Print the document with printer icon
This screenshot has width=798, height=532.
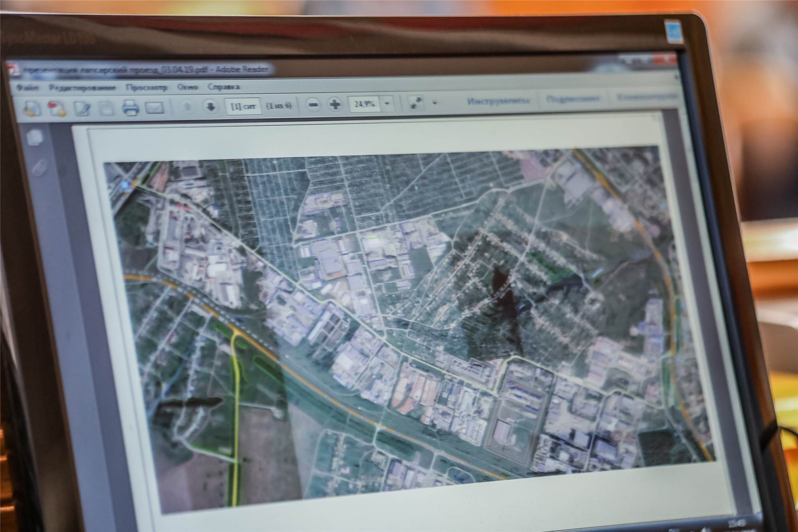(x=130, y=108)
